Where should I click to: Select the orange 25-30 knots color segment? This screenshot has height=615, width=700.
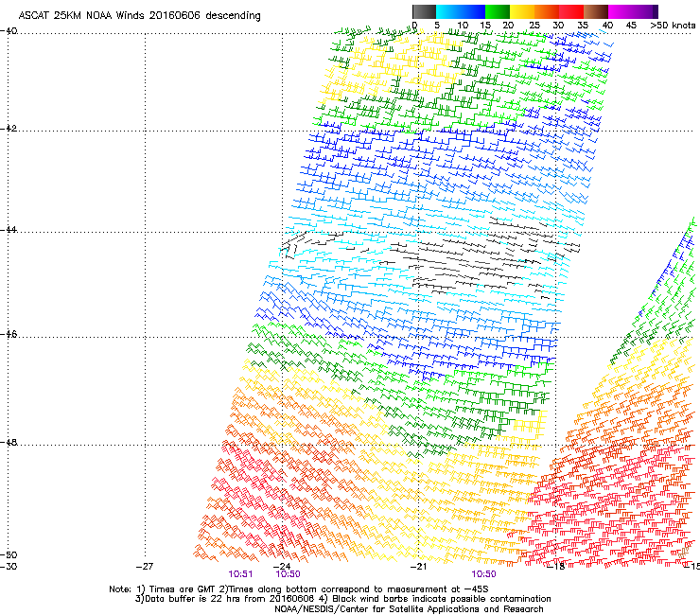tap(547, 11)
